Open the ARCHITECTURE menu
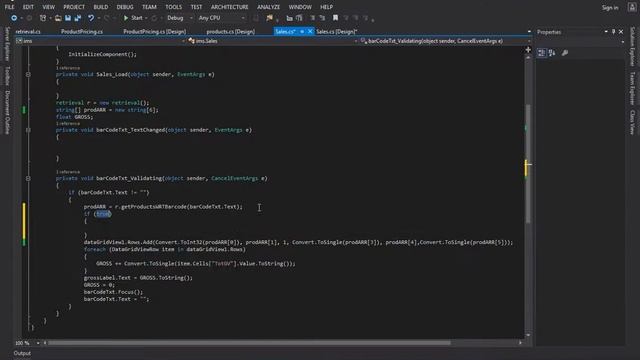This screenshot has height=360, width=640. 229,7
